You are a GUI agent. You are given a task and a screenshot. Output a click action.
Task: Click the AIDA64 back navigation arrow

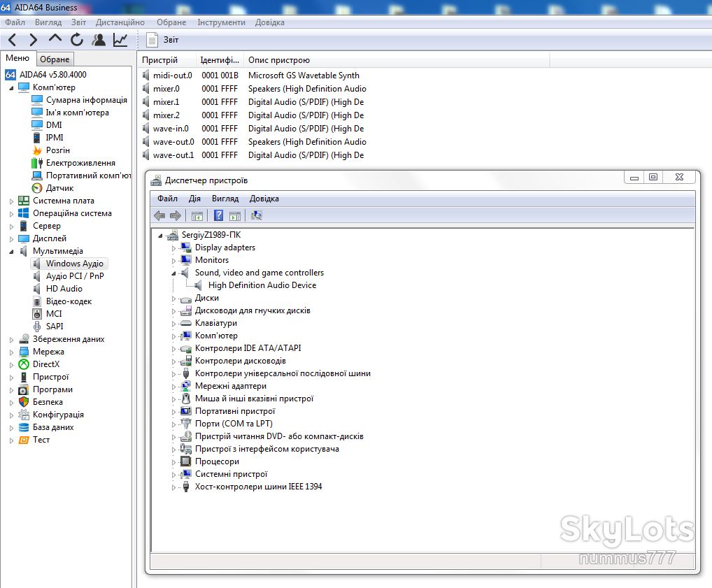coord(13,40)
